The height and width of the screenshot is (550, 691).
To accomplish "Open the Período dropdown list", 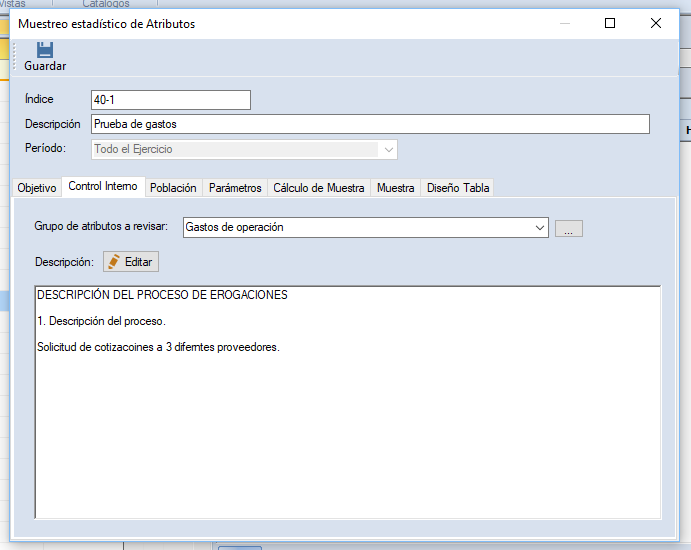I will [388, 149].
